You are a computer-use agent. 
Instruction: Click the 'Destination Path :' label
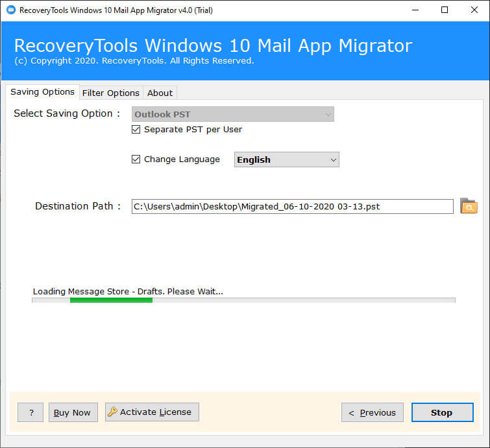click(78, 206)
